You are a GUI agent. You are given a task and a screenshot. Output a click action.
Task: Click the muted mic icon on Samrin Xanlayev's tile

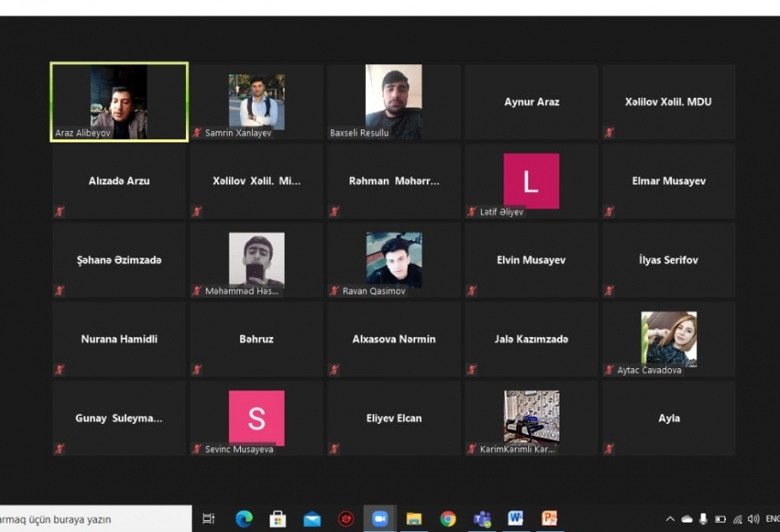pos(198,133)
